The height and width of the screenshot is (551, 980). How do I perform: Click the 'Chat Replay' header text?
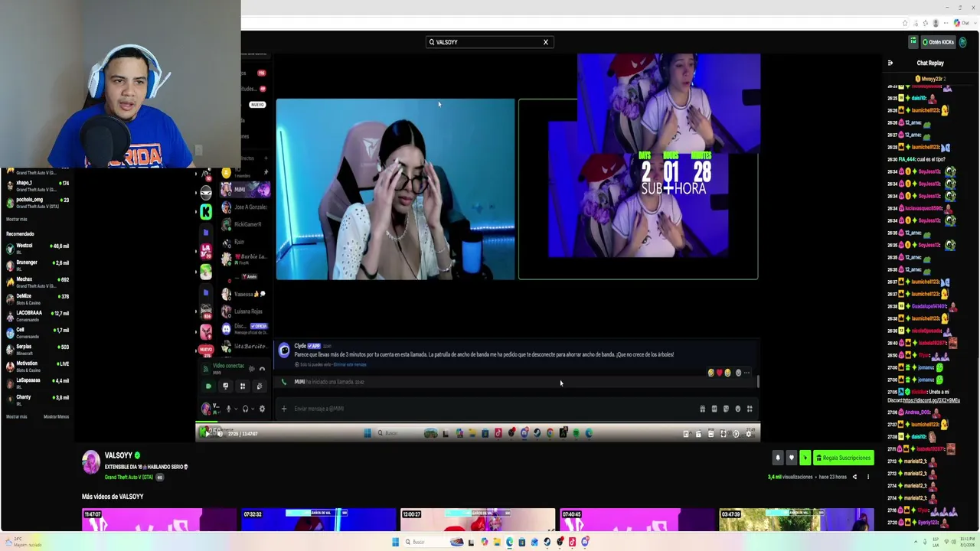930,63
